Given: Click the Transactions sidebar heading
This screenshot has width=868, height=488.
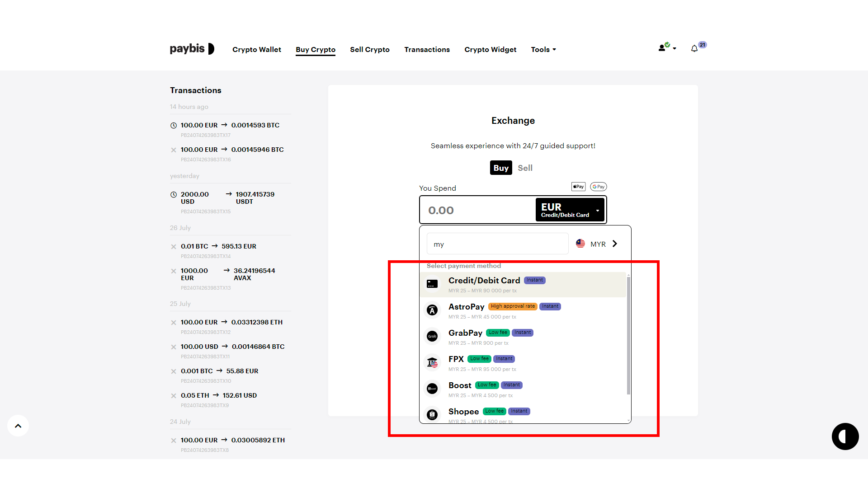Looking at the screenshot, I should coord(196,90).
